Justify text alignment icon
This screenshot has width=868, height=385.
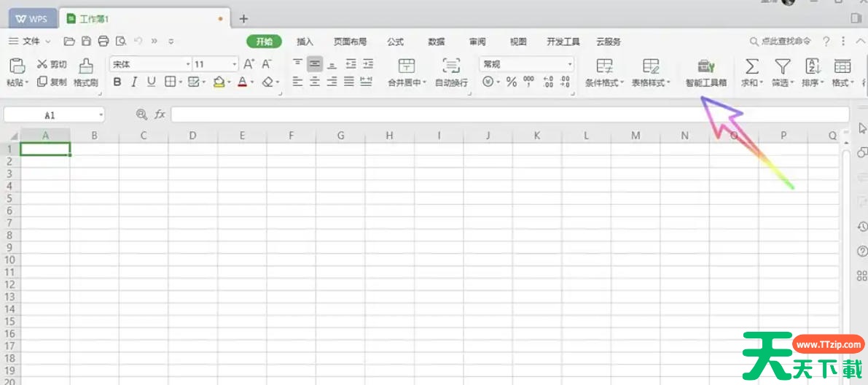pyautogui.click(x=349, y=82)
